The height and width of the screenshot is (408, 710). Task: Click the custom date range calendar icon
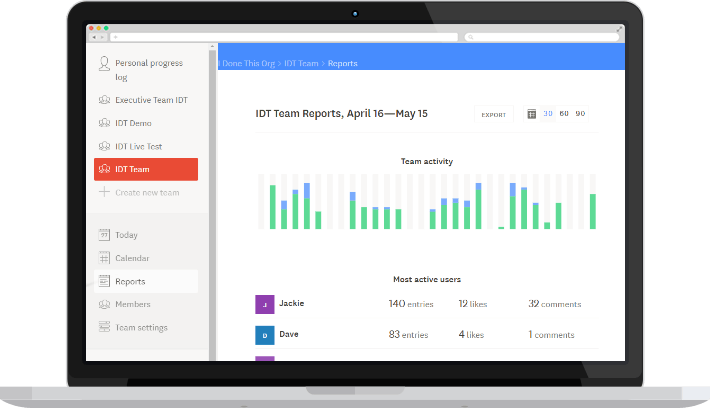point(532,114)
